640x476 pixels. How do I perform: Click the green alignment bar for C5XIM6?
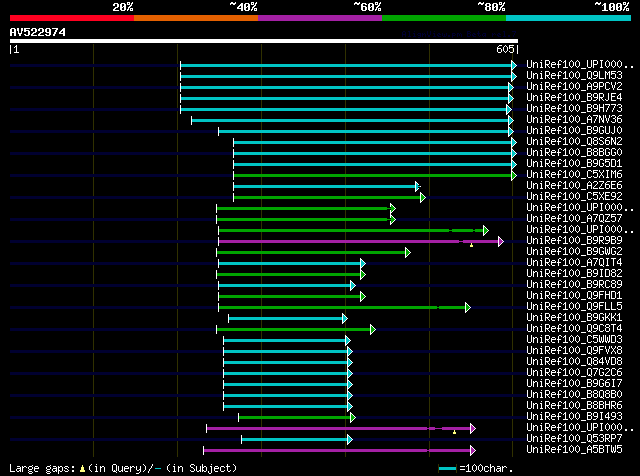[373, 176]
